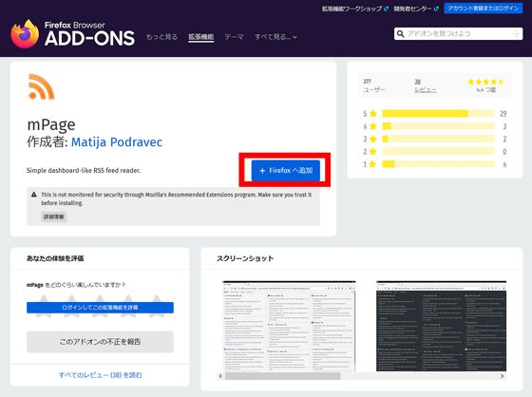Click the mPage orange RSS icon
This screenshot has width=532, height=397.
[41, 86]
